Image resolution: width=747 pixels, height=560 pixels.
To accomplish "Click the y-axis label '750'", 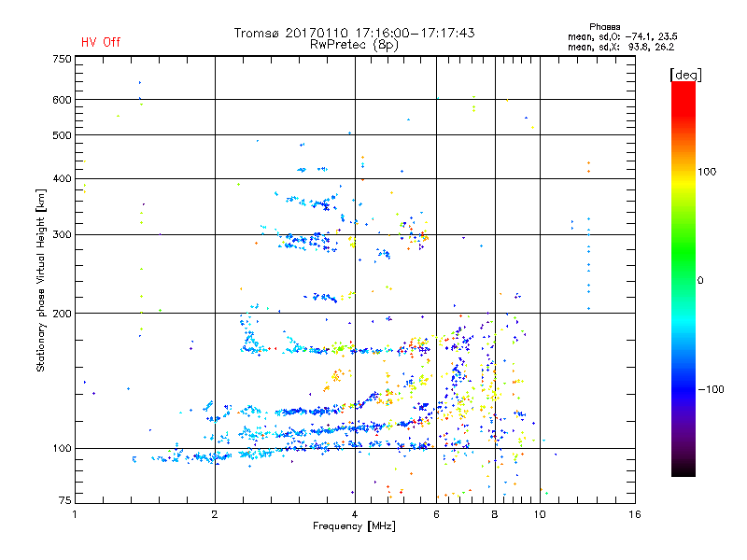I will (62, 59).
